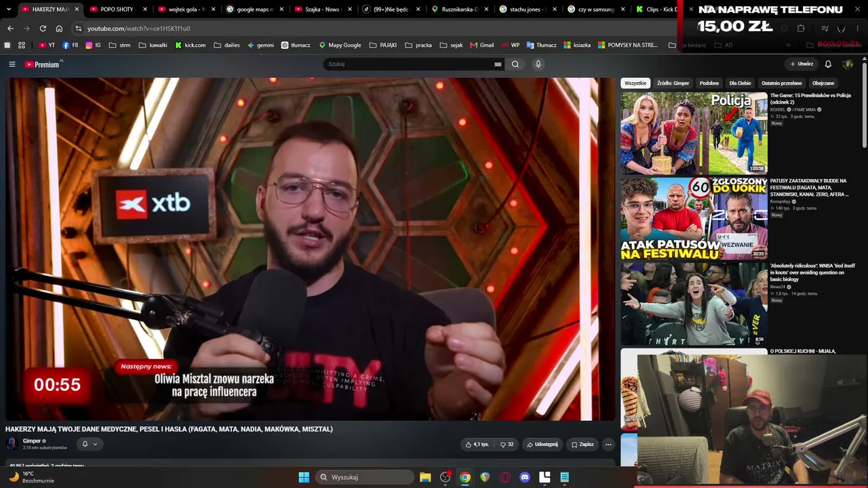
Task: Open the gemini bookmark
Action: (260, 45)
